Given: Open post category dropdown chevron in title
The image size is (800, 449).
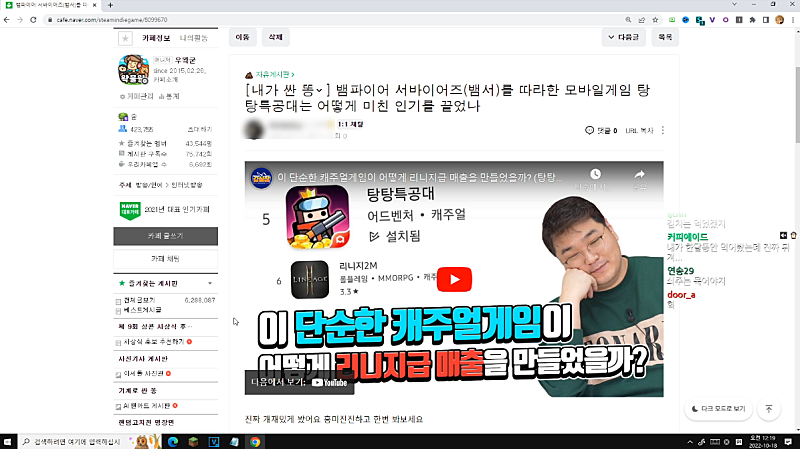Looking at the screenshot, I should point(319,90).
